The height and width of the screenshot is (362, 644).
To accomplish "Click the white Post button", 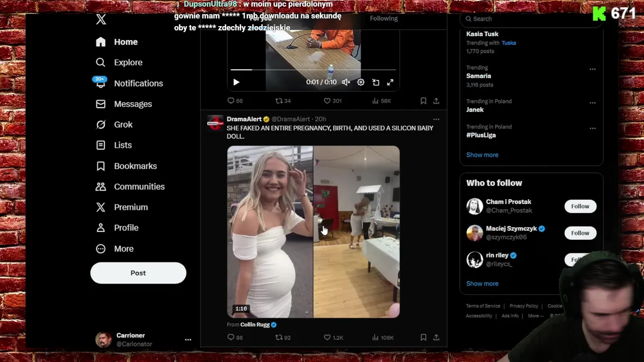I will 138,273.
